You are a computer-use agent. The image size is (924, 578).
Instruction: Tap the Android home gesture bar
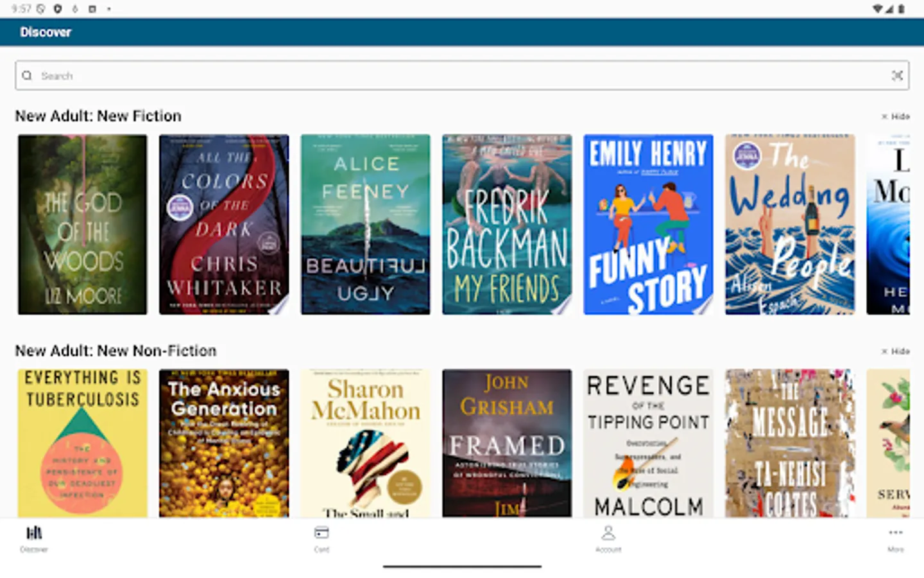tap(462, 567)
